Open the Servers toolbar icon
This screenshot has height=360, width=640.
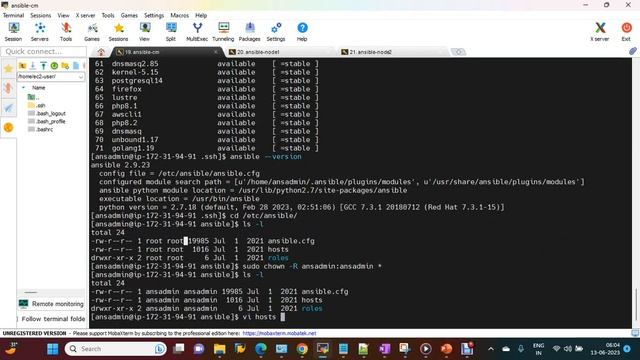click(x=40, y=32)
